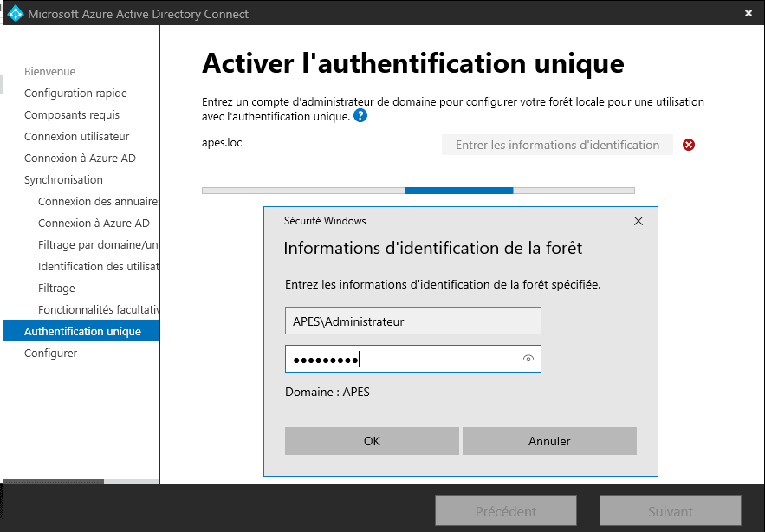
Task: Open the Bienvenue step in sidebar
Action: (49, 71)
